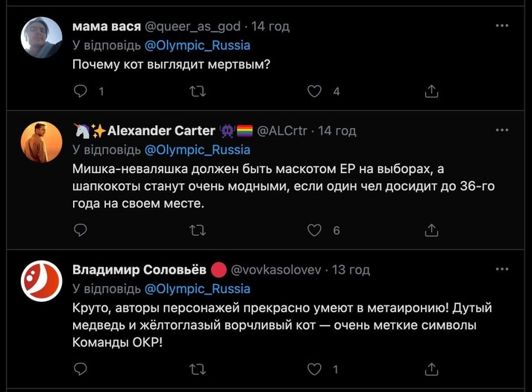
Task: Like Владимир Соловьёв's tweet
Action: 315,369
